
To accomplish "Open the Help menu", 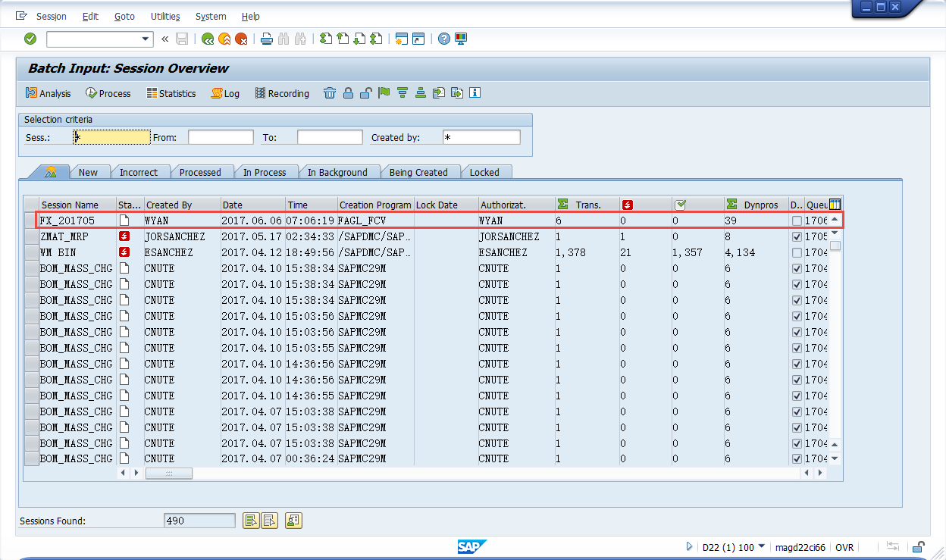I will tap(251, 16).
